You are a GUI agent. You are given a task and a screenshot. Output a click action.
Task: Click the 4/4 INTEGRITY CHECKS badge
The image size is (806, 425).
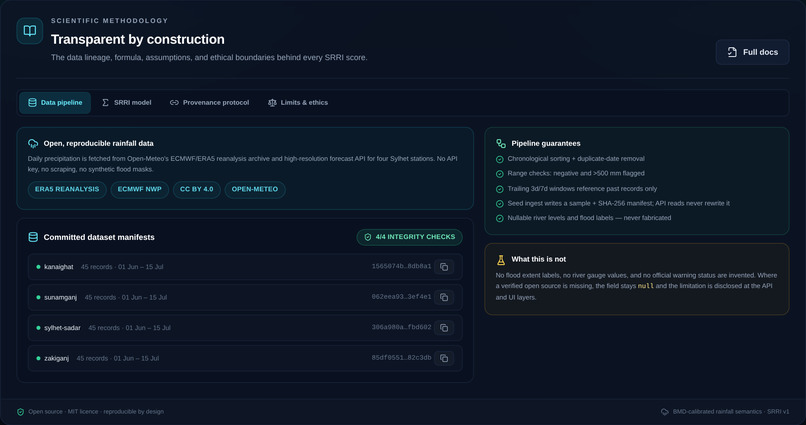coord(409,237)
